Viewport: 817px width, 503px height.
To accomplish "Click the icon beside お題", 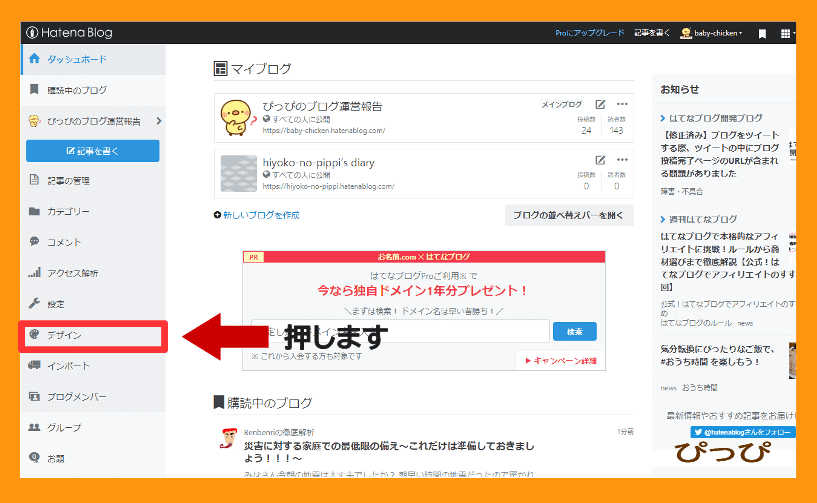I will pos(34,457).
